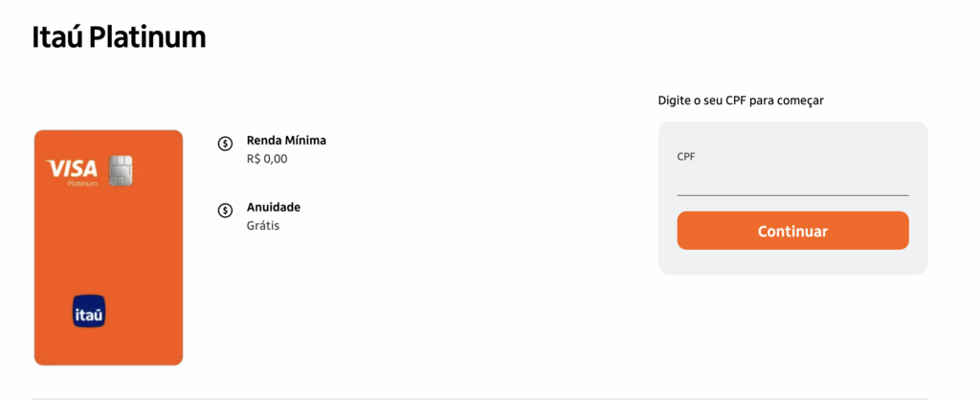Click the R$ 0,00 value text
This screenshot has width=980, height=401.
pyautogui.click(x=267, y=159)
